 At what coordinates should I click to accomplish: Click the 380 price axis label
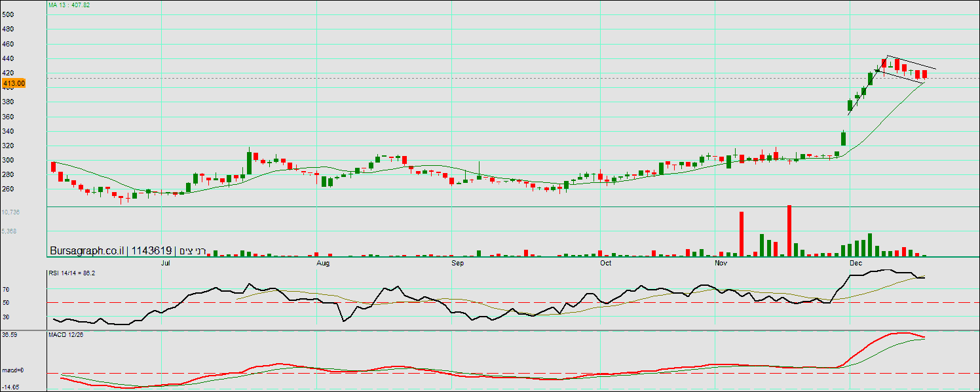pos(8,102)
